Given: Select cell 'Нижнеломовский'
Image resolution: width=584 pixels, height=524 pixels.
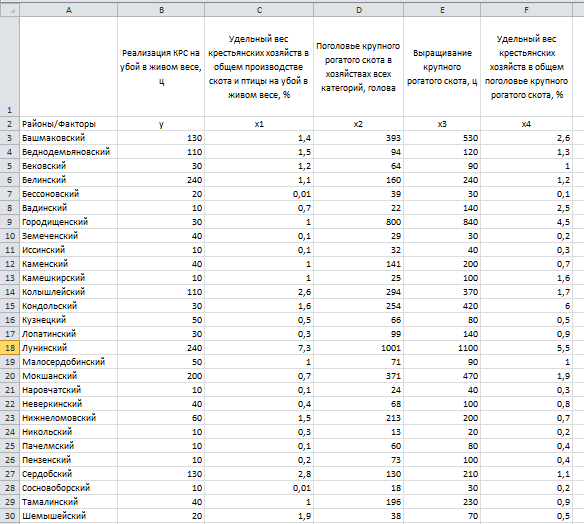Looking at the screenshot, I should (69, 418).
